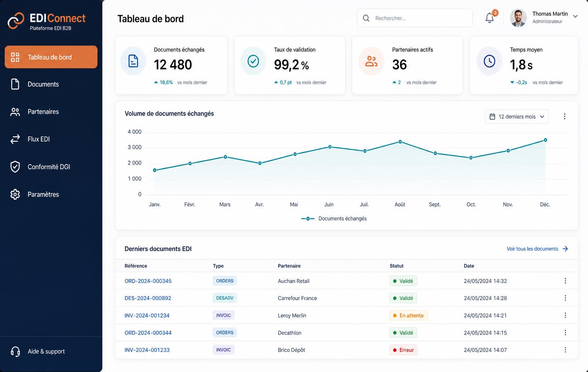
Task: Open reference DES-2024-000892
Action: (148, 298)
